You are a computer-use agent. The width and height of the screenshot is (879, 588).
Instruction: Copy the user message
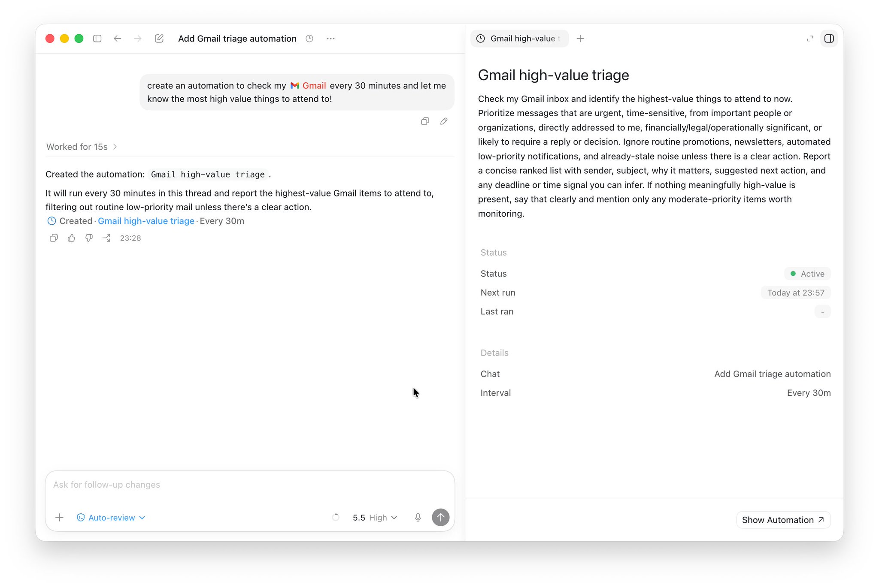425,121
